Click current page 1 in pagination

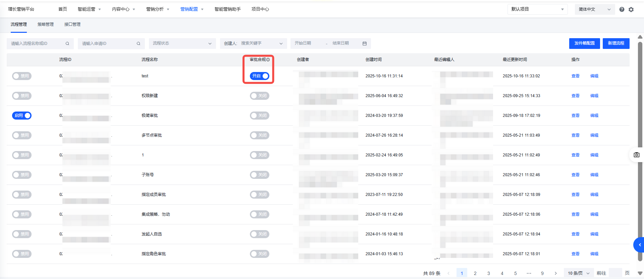[462, 273]
